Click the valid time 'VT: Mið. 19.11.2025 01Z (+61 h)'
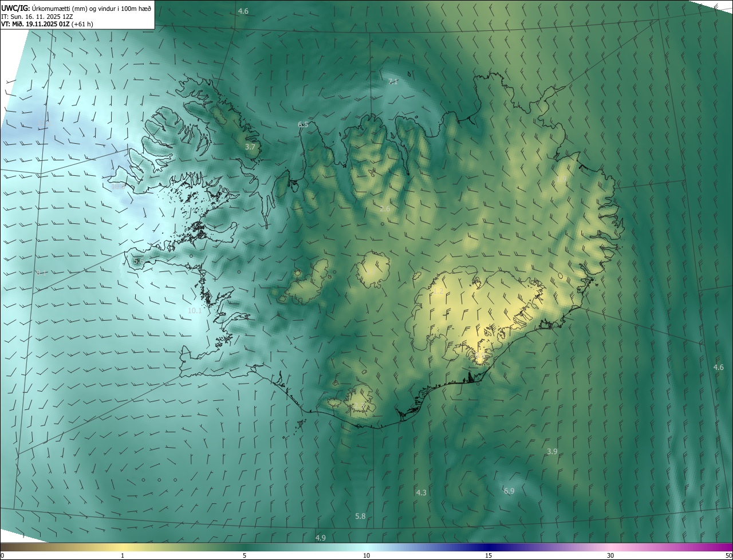733x560 pixels. 47,24
